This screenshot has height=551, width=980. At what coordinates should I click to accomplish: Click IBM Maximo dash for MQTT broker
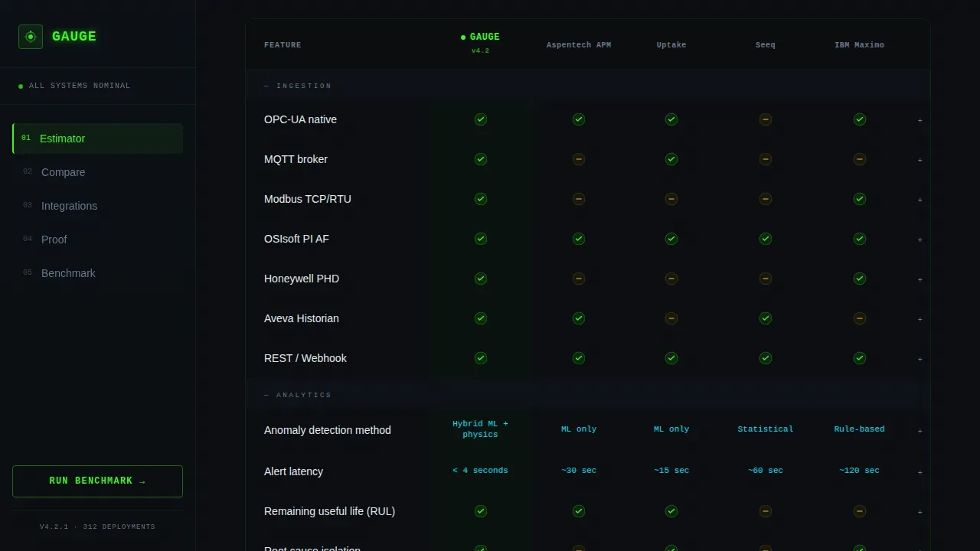tap(860, 159)
